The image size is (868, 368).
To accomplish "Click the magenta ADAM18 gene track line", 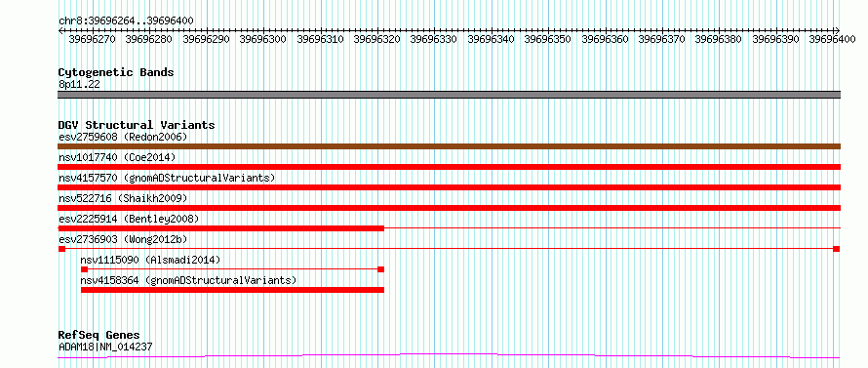I will (x=449, y=355).
